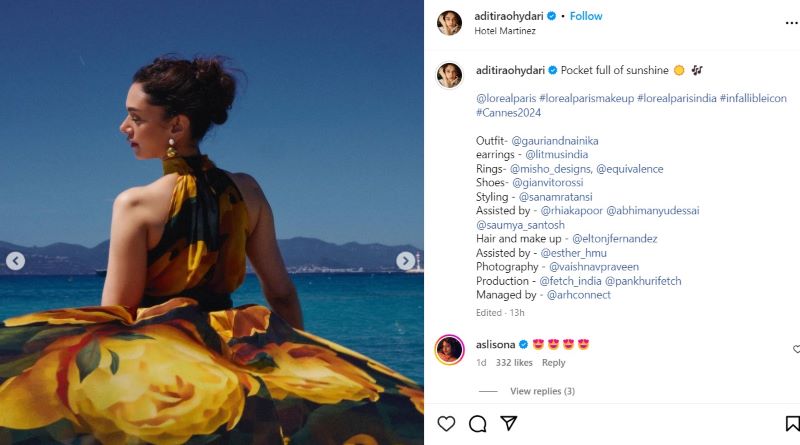Share post via paper plane icon

(x=508, y=424)
